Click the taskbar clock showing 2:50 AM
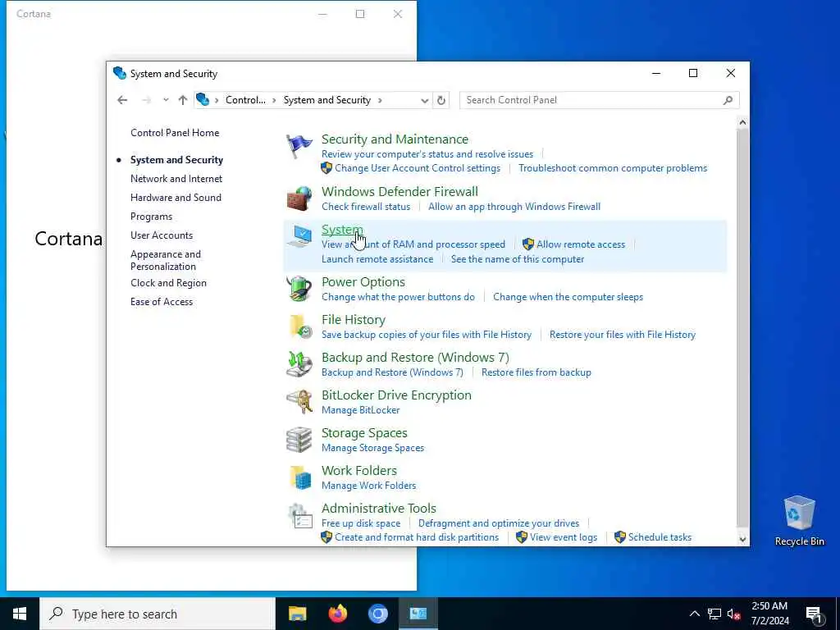840x630 pixels. click(x=769, y=614)
